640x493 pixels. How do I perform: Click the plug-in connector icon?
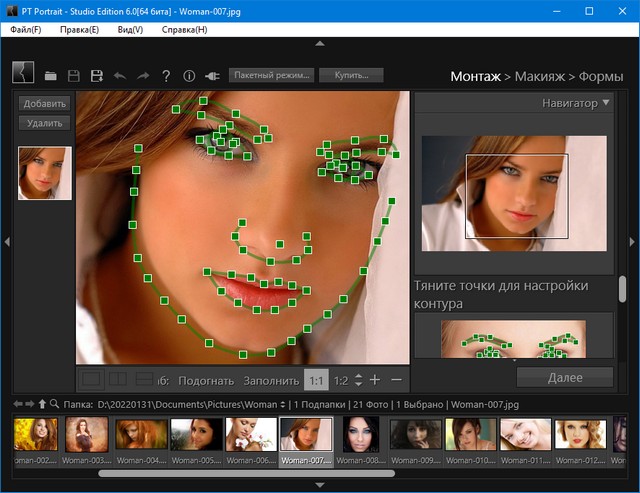[x=212, y=76]
